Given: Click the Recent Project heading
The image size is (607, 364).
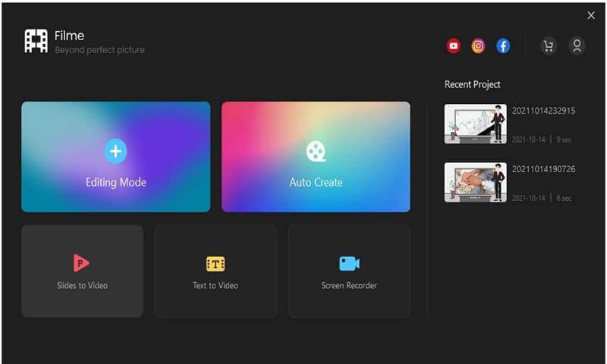Looking at the screenshot, I should pos(472,84).
